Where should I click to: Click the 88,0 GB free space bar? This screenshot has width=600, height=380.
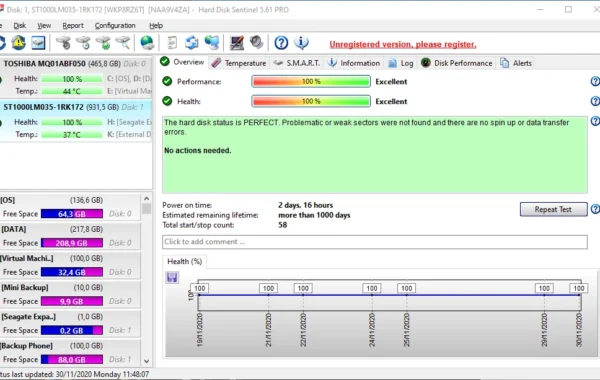(x=72, y=359)
